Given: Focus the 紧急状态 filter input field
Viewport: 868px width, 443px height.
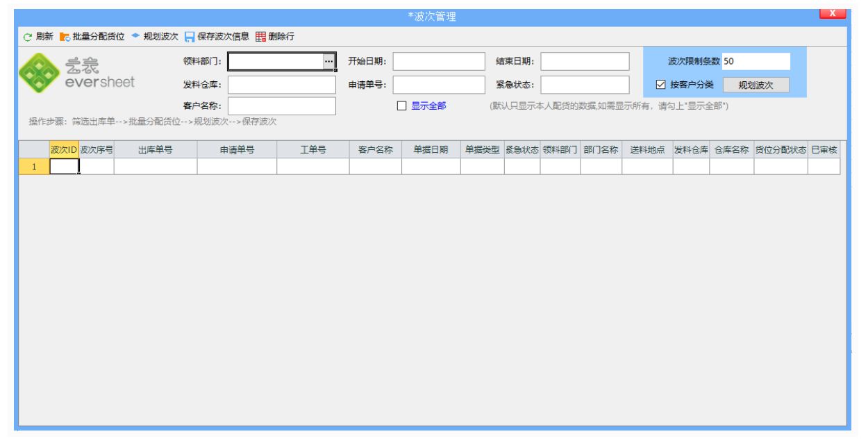Looking at the screenshot, I should coord(585,85).
